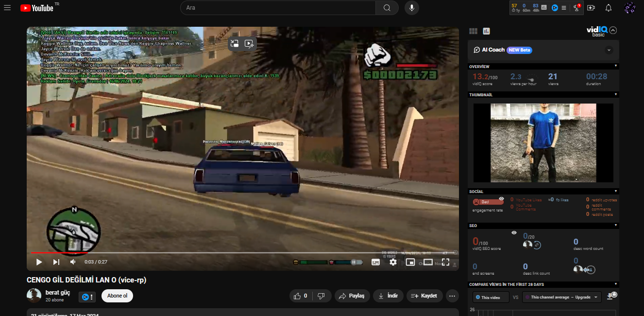This screenshot has width=644, height=316.
Task: Open vidIQ bar chart stats icon
Action: (x=544, y=8)
